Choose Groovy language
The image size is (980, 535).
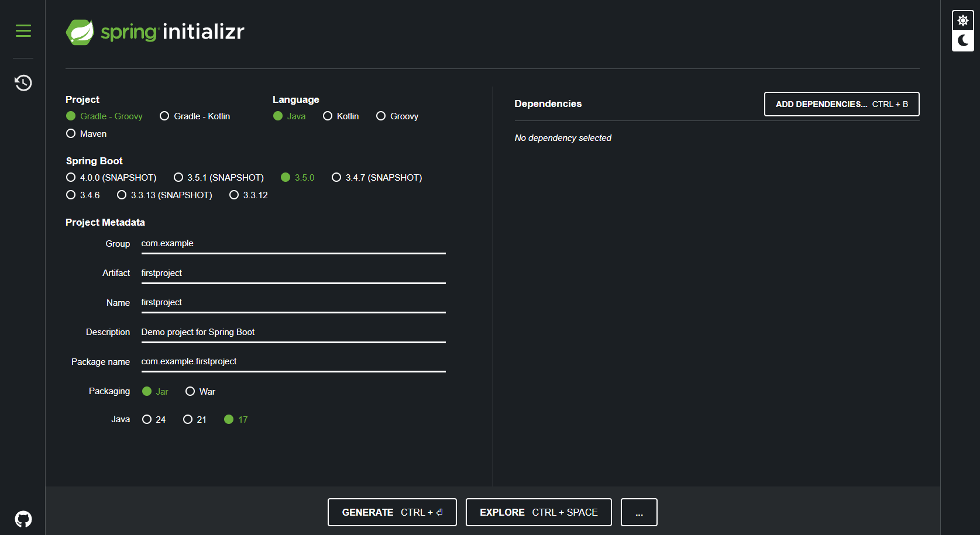(x=397, y=116)
